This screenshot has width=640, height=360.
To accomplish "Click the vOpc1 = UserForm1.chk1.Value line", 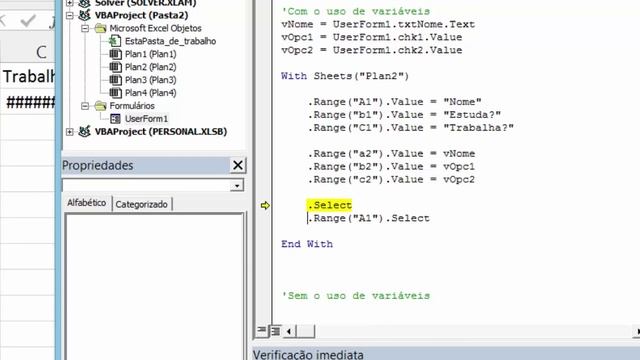I will point(371,38).
